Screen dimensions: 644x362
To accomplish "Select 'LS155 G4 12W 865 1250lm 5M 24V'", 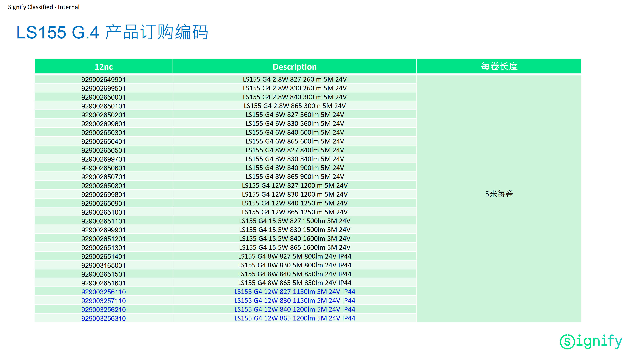I will tap(295, 212).
